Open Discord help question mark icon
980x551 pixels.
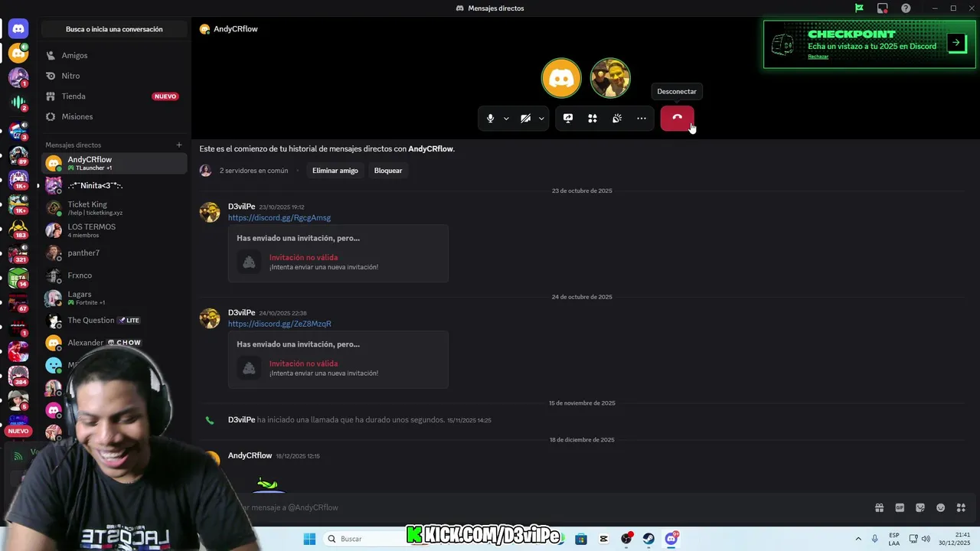(x=906, y=8)
